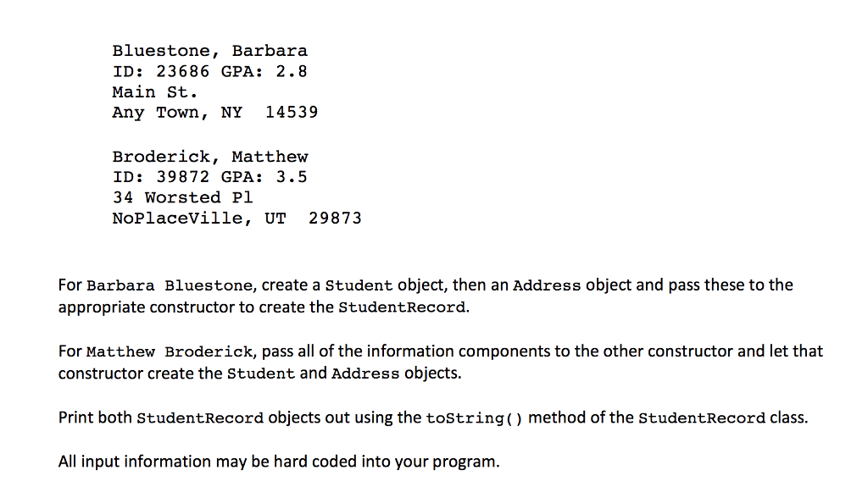Click "StudentRecord." ending the first paragraph
The width and height of the screenshot is (868, 498).
[403, 307]
